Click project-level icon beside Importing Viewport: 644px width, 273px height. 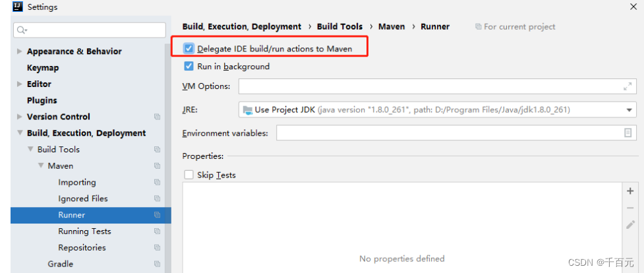click(157, 183)
